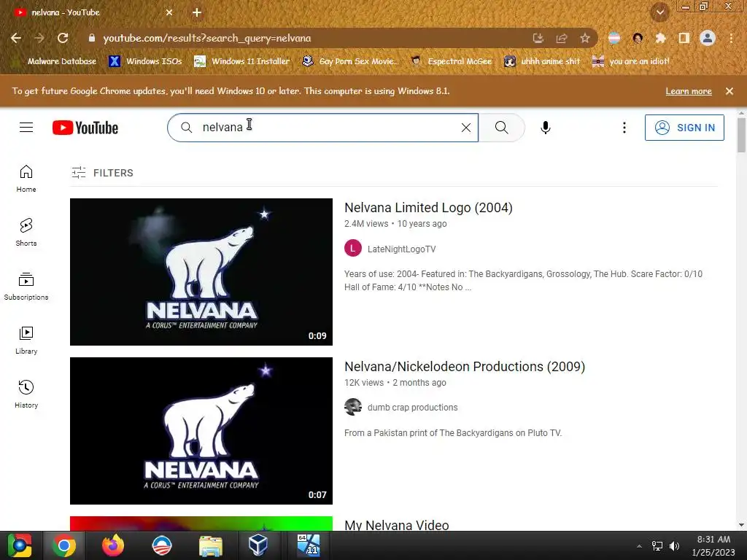Click LateNightLogoTV channel avatar
This screenshot has width=747, height=560.
[353, 248]
